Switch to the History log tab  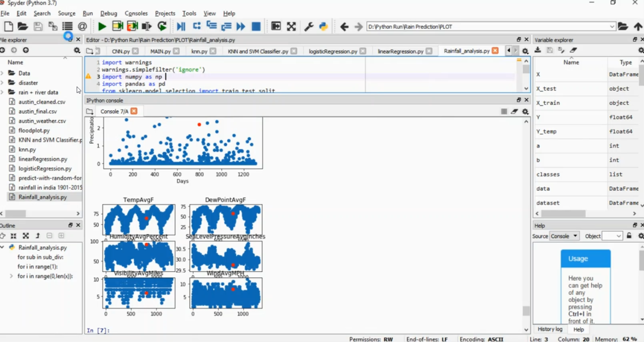point(550,329)
